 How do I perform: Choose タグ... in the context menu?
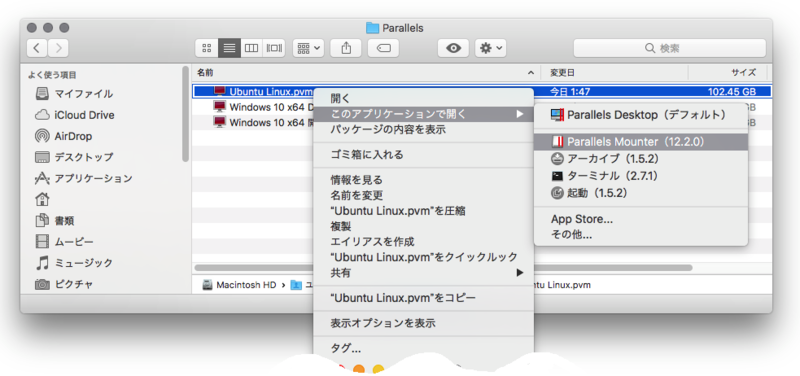click(x=423, y=348)
